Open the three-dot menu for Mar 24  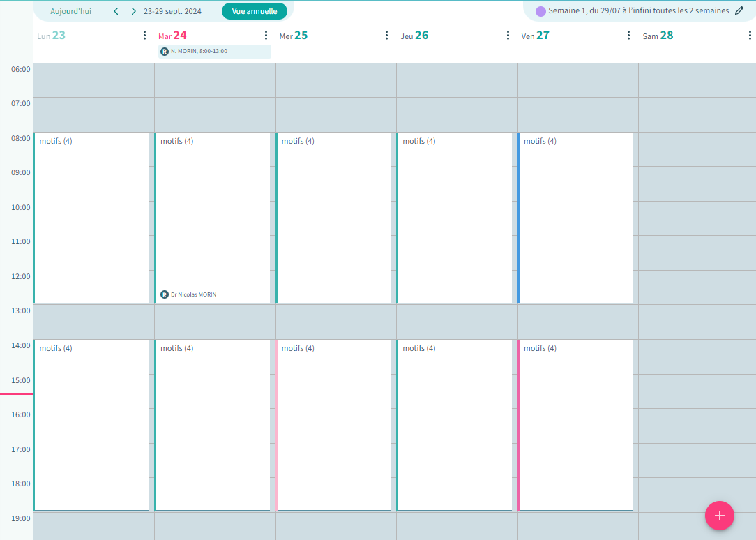point(266,36)
